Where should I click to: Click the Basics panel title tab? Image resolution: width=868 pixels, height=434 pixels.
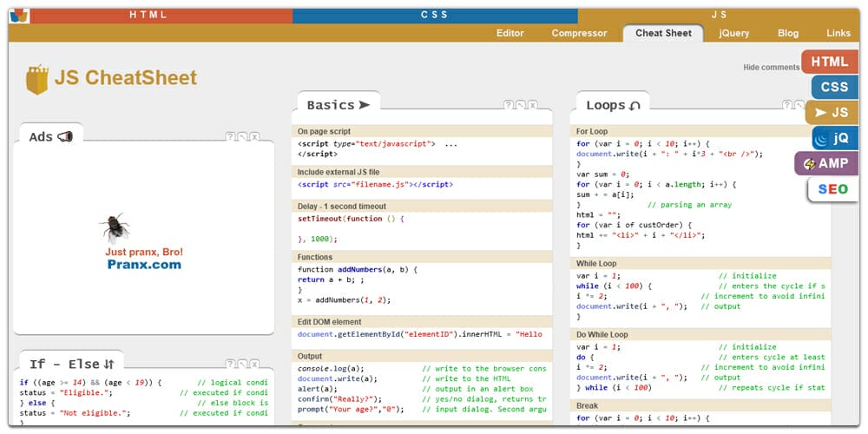click(x=339, y=105)
